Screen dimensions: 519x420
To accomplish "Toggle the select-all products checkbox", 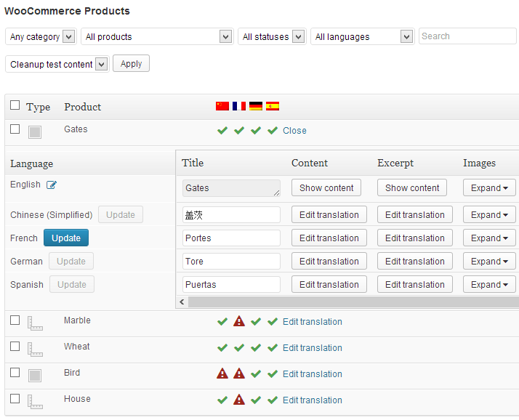I will tap(15, 105).
